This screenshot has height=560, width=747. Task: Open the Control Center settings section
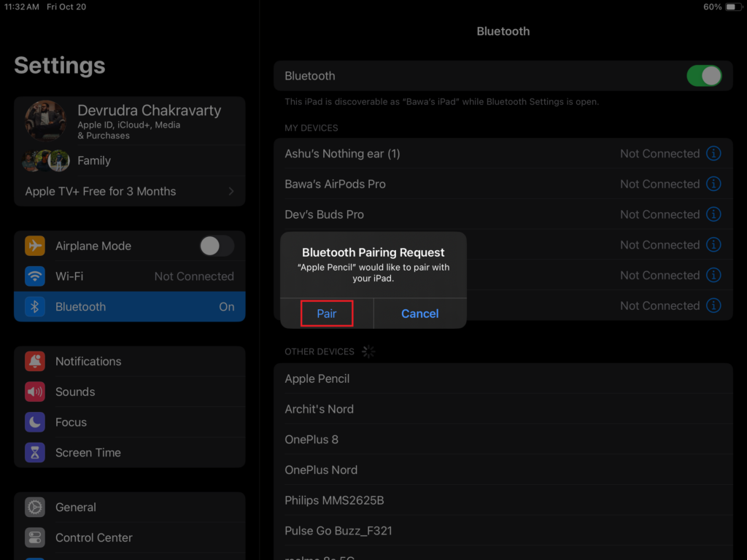tap(93, 538)
